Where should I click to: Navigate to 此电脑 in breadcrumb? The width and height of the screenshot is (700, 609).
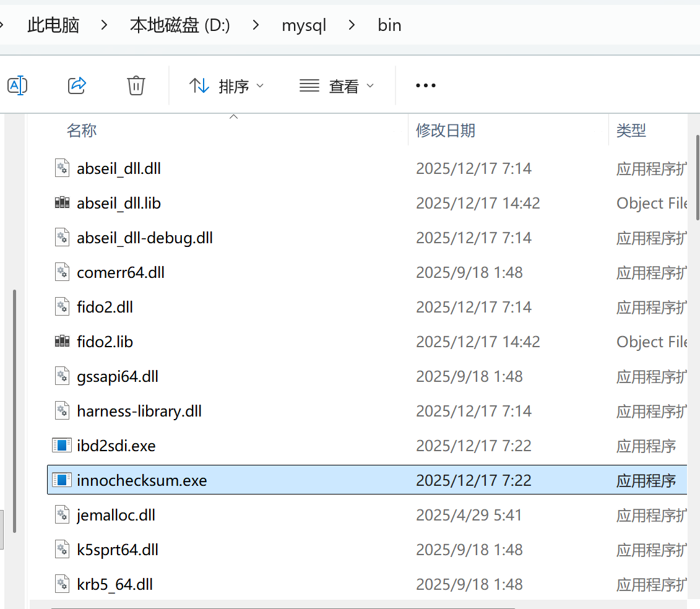(53, 25)
